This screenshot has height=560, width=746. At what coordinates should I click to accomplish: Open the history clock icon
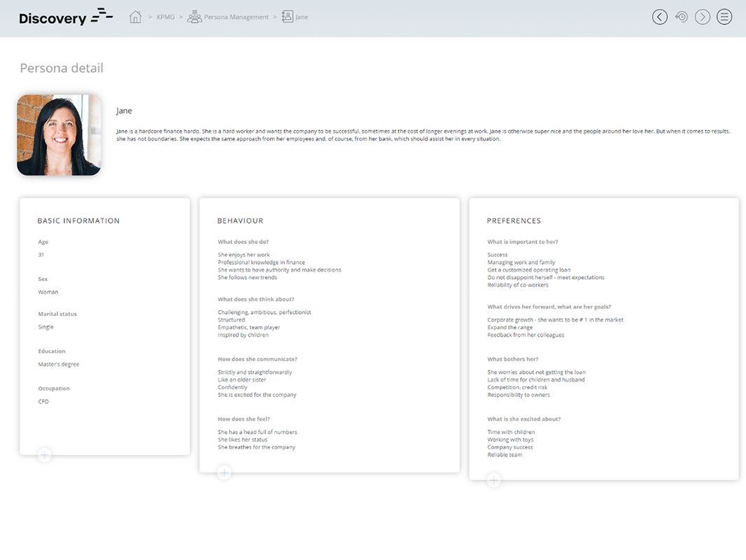pos(681,17)
